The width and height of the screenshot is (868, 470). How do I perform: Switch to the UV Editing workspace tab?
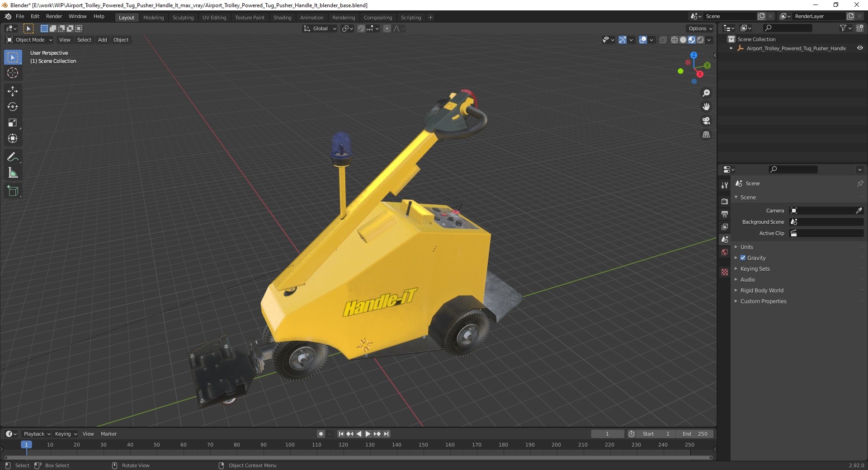click(x=214, y=18)
